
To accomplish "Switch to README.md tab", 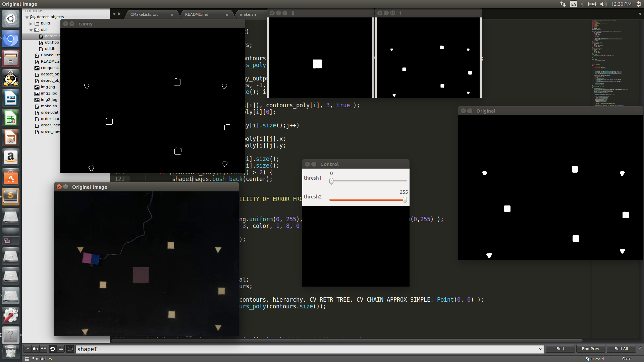I will pos(197,14).
